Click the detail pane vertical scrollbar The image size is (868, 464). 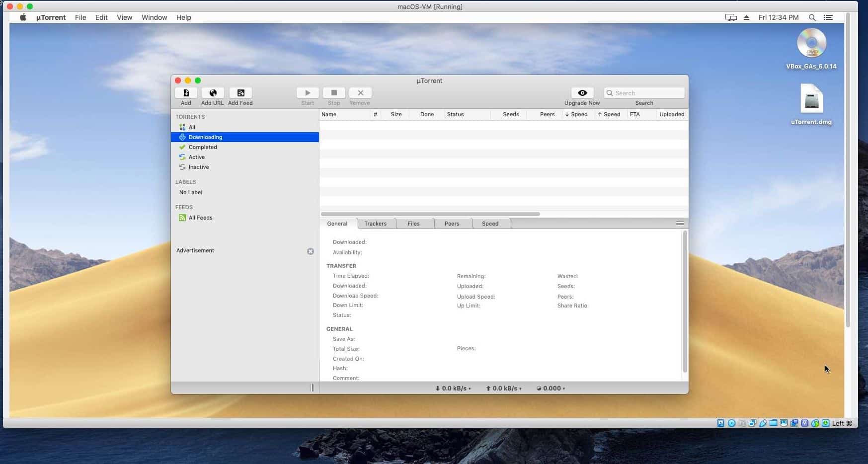[x=685, y=301]
